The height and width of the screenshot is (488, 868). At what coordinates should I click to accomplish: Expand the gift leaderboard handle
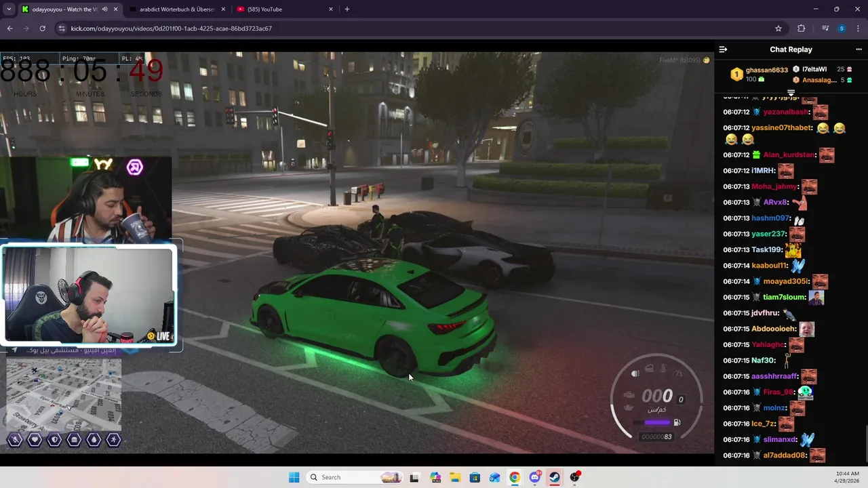pos(791,93)
